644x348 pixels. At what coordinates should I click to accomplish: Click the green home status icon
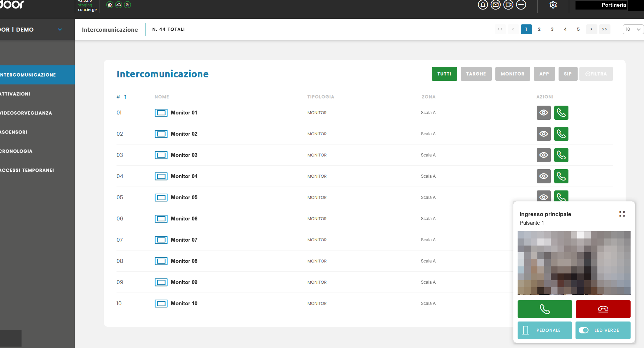[110, 5]
